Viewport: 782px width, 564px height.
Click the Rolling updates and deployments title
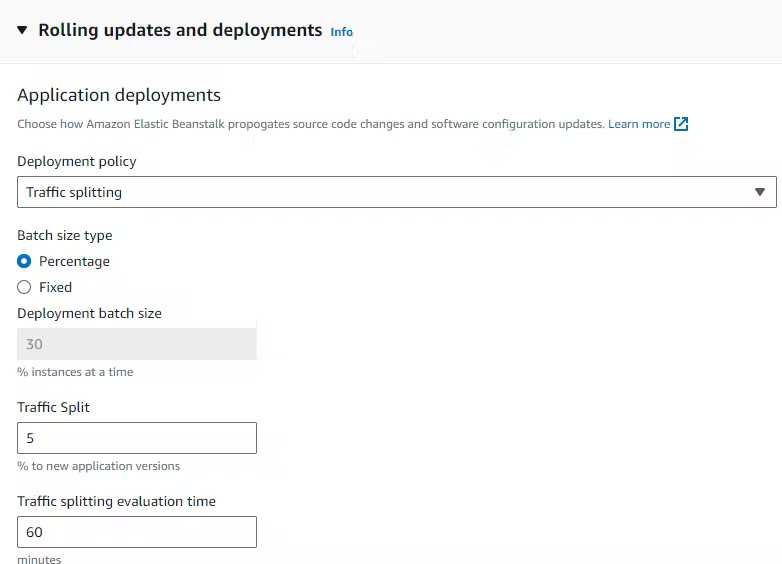(180, 30)
